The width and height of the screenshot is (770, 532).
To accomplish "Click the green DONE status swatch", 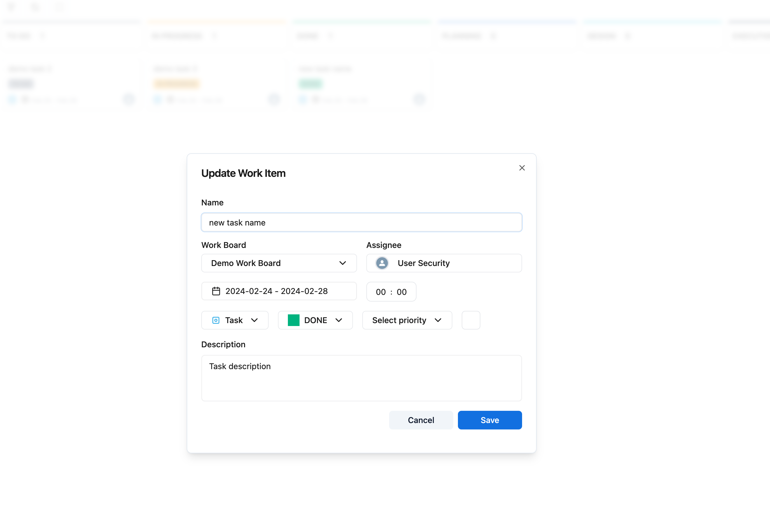I will pos(293,320).
